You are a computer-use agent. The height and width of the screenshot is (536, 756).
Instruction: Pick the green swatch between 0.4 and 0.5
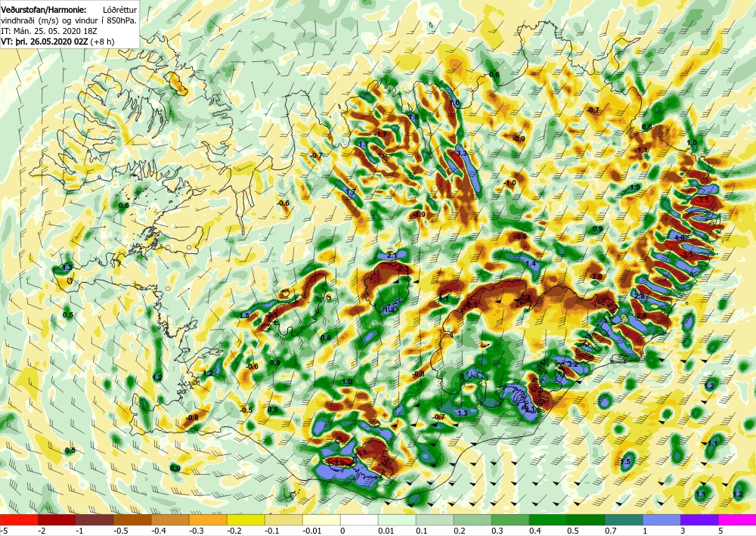[548, 520]
